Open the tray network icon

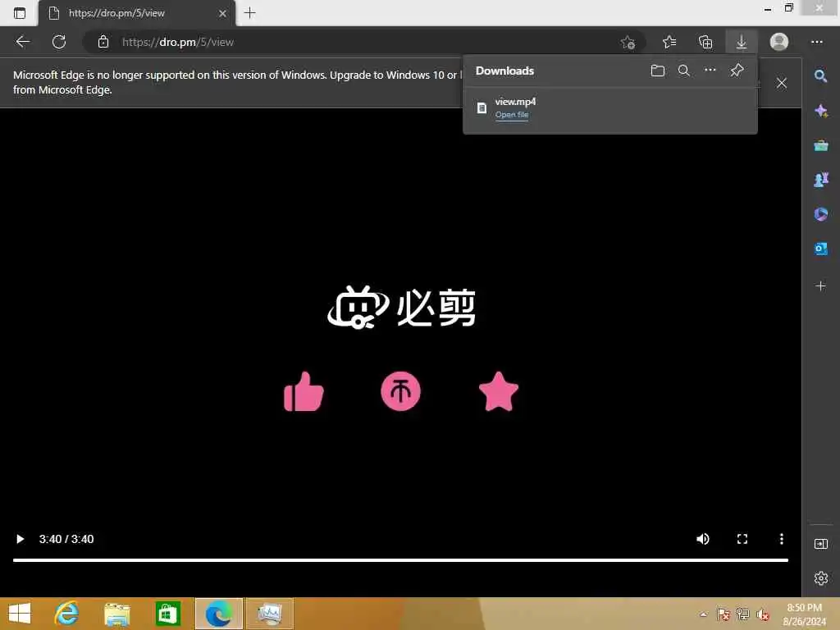pos(743,614)
